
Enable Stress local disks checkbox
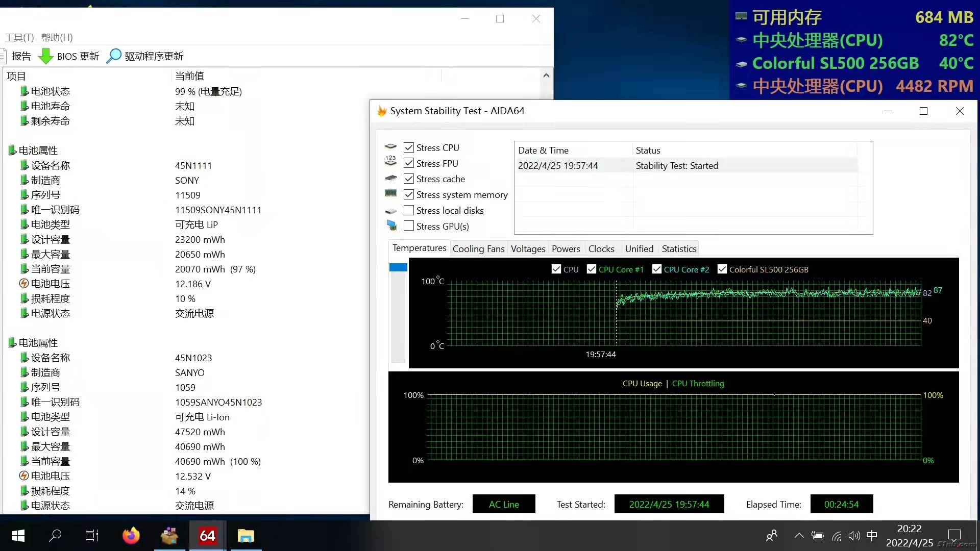(x=408, y=211)
